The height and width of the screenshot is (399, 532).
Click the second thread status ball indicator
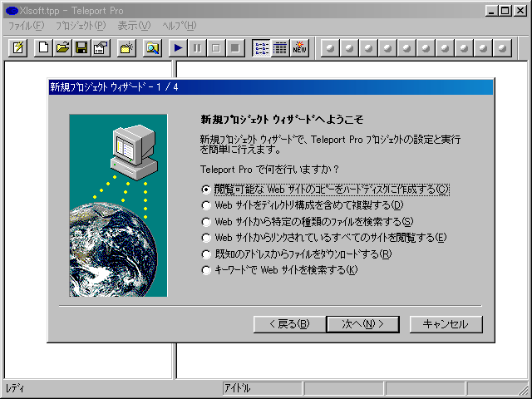click(349, 48)
